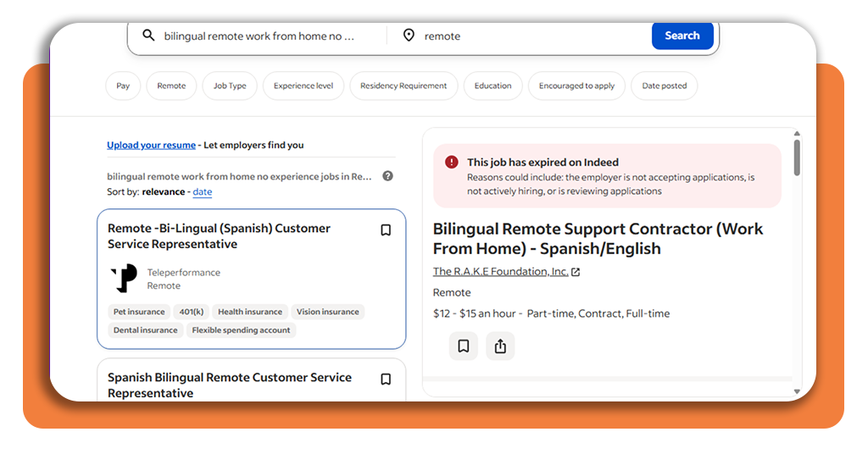This screenshot has width=868, height=454.
Task: Expand the Residency Requirement filter
Action: pos(403,86)
